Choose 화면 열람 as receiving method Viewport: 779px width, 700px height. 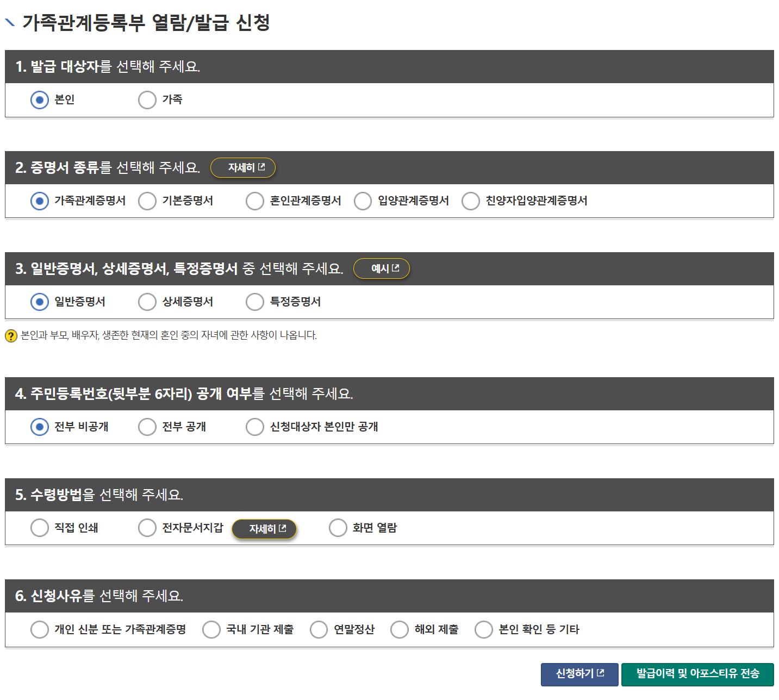(x=338, y=527)
